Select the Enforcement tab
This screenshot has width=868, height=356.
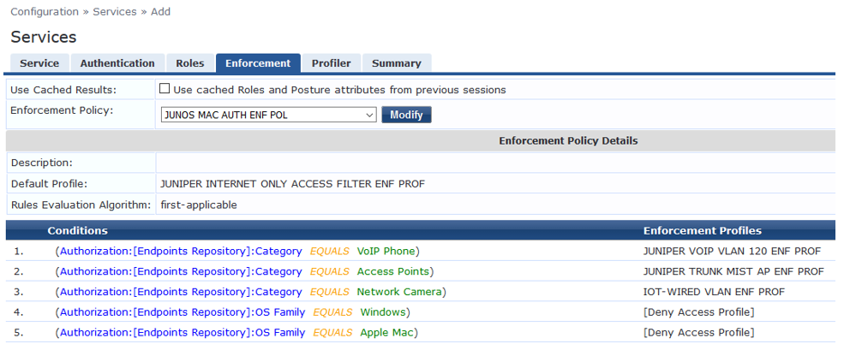tap(258, 63)
